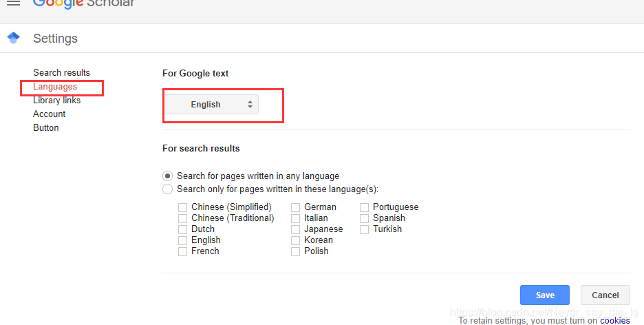This screenshot has height=325, width=644.
Task: Open the Button settings section
Action: coord(46,128)
